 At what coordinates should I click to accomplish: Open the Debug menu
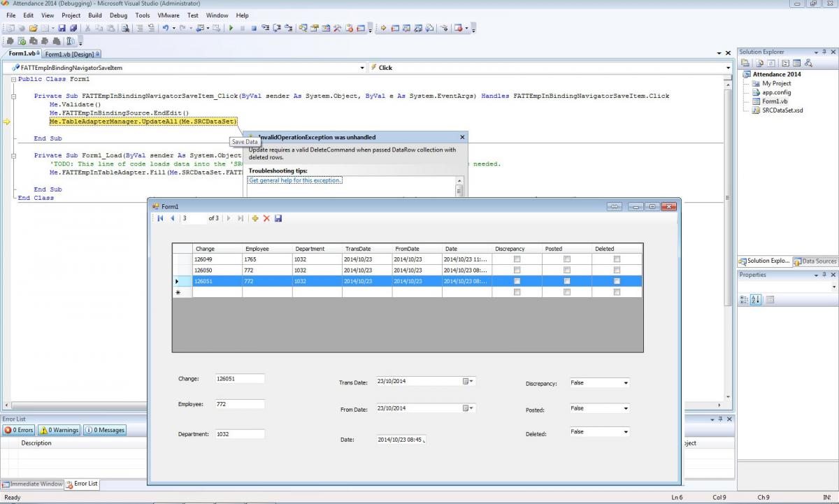coord(118,15)
